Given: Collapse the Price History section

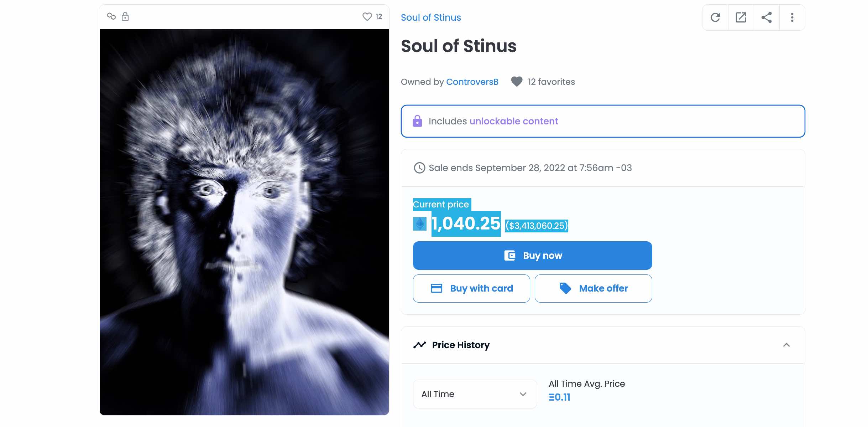Looking at the screenshot, I should tap(786, 345).
